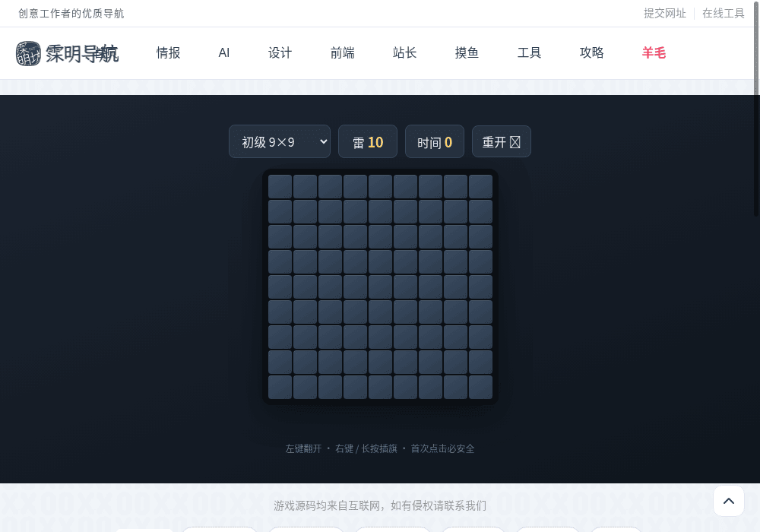Click the 提交网址 link
Viewport: 760px width, 532px height.
pos(665,14)
